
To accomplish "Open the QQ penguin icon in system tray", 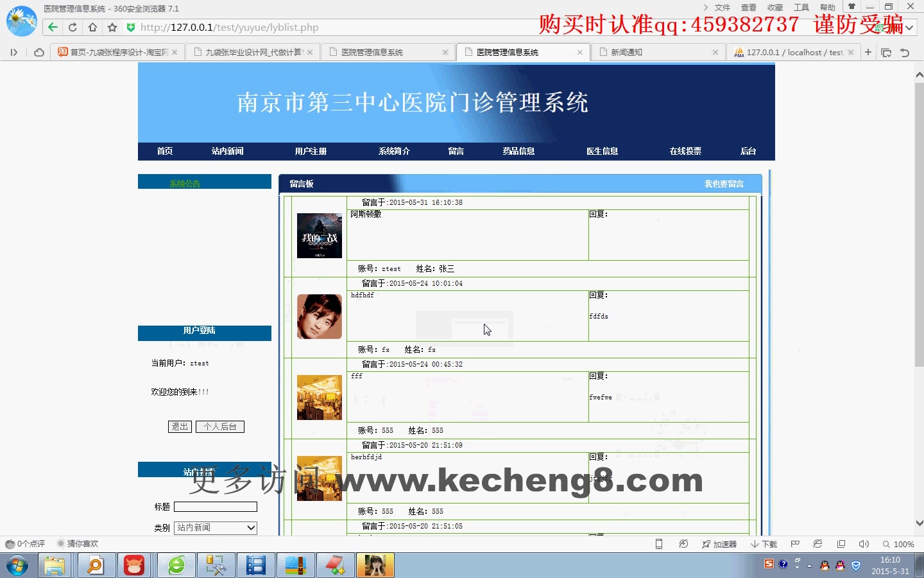I will 823,566.
